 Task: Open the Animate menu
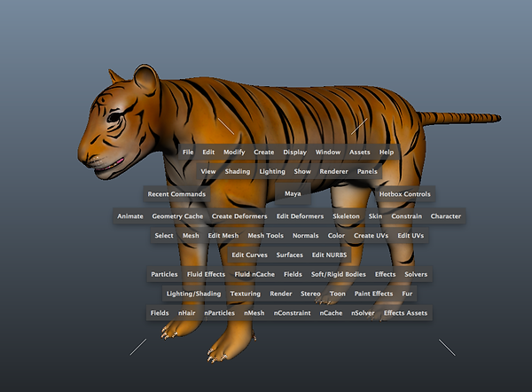[130, 216]
